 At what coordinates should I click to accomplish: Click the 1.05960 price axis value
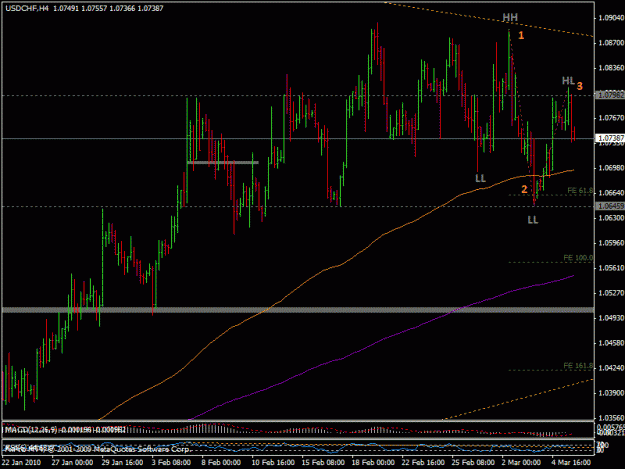click(x=611, y=243)
